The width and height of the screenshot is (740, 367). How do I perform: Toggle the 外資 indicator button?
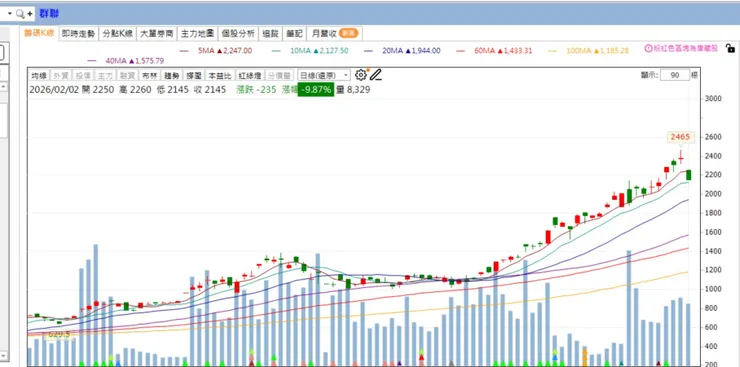60,75
